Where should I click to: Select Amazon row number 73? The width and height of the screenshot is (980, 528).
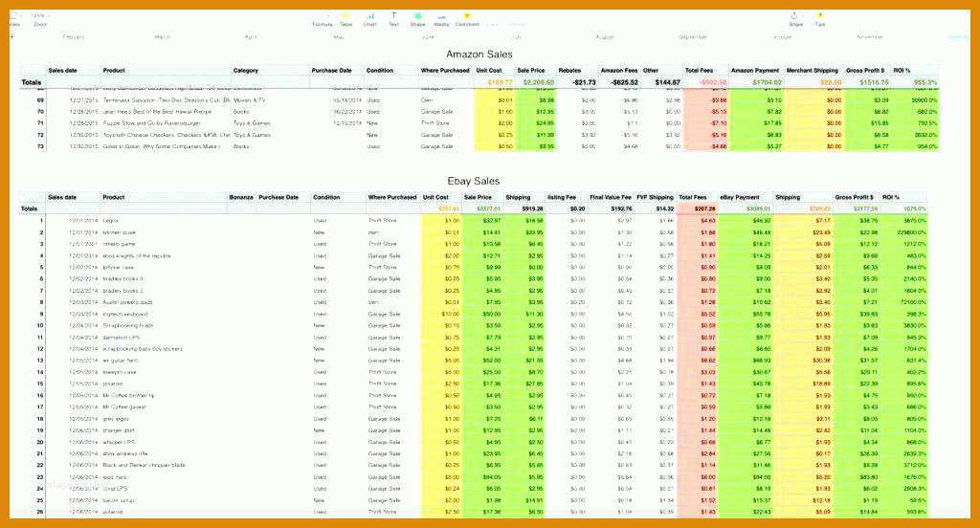40,146
